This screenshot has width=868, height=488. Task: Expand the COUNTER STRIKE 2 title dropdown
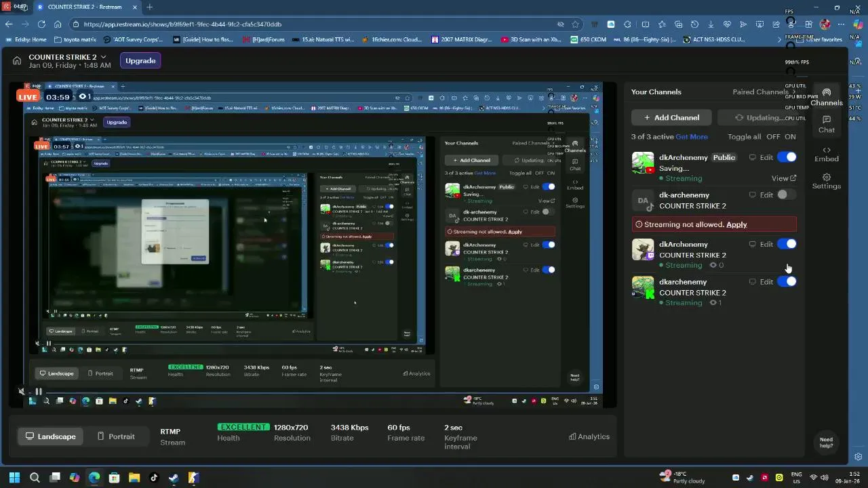click(103, 57)
